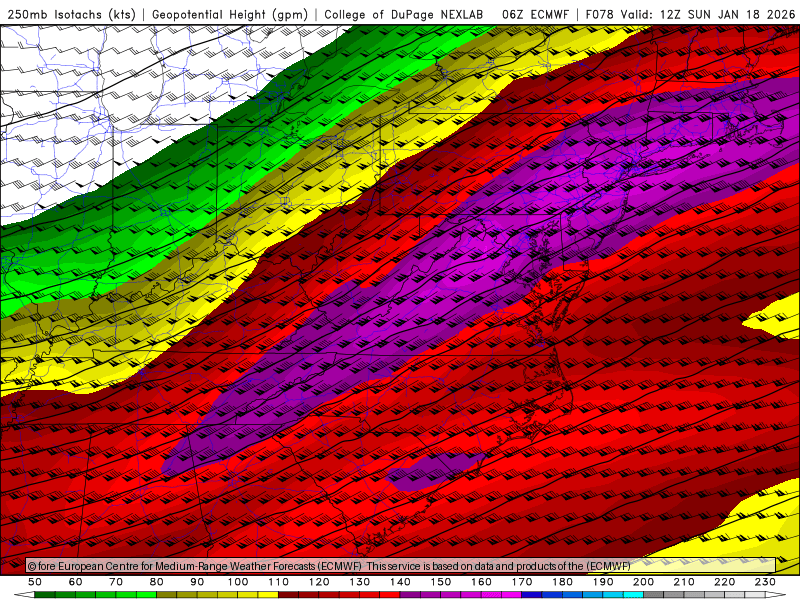
Task: Click the 'Geopotential Height (gpm)' header label
Action: click(230, 15)
